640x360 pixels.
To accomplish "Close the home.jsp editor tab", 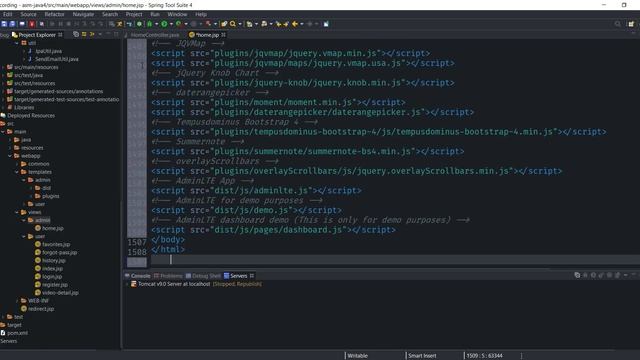I will click(x=224, y=35).
